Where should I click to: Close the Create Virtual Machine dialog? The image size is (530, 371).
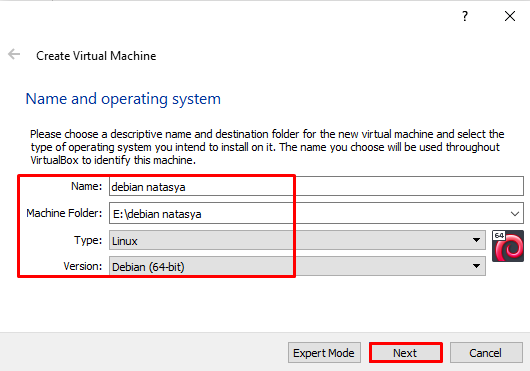pos(510,16)
